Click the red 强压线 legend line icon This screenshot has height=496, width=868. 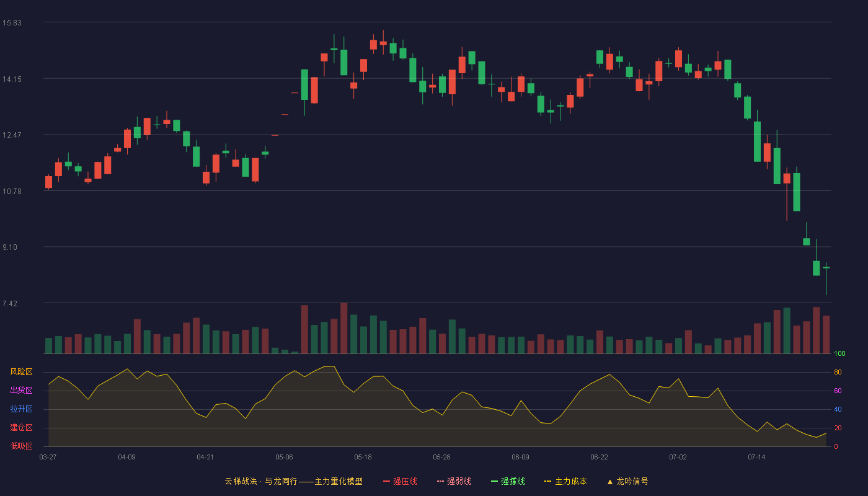(386, 481)
